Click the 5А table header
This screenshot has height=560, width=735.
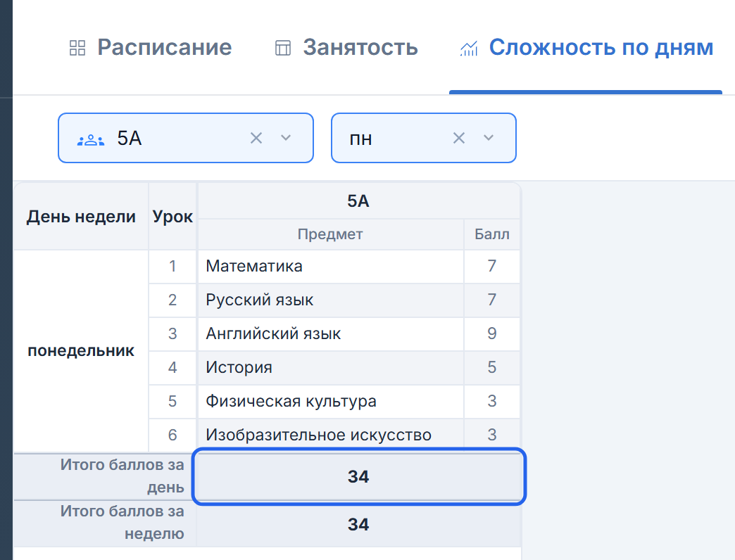click(358, 201)
